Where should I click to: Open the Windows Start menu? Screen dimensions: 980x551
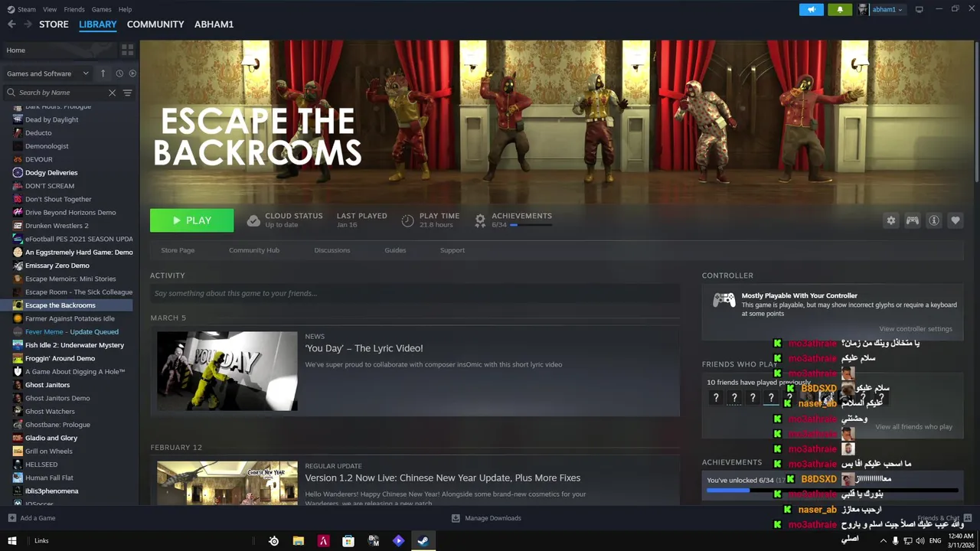point(11,540)
